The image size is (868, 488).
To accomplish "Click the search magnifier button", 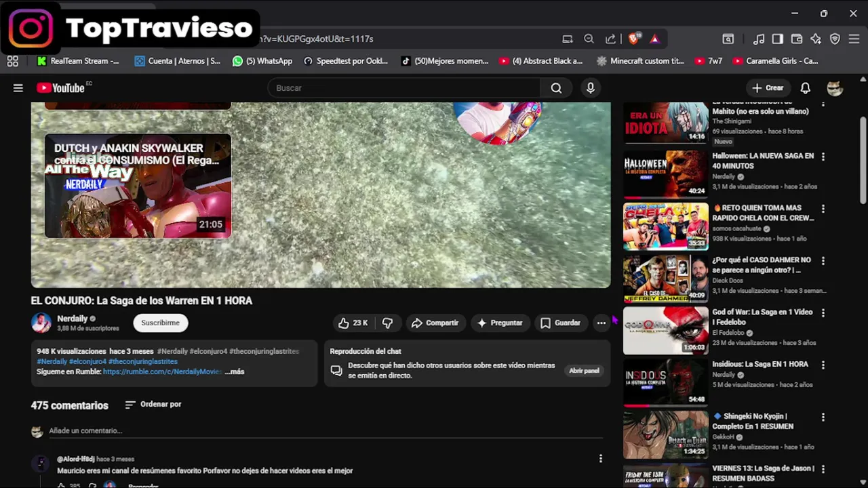I will 556,88.
